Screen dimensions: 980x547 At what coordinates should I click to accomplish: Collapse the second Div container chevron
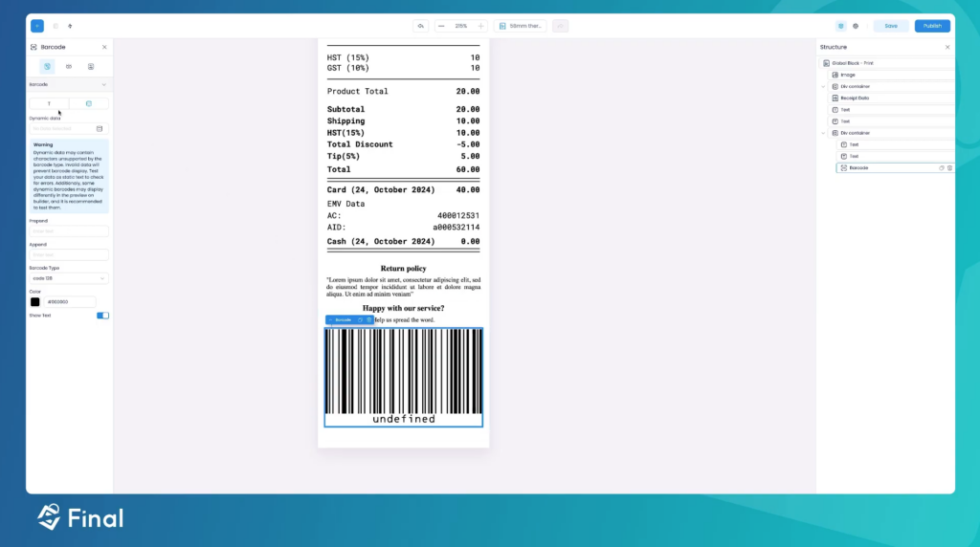pos(823,133)
